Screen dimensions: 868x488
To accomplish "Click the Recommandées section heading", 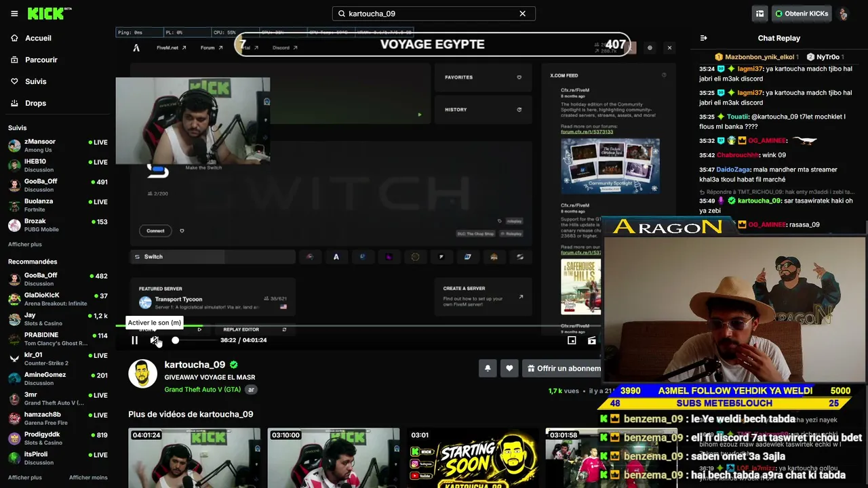I will coord(33,262).
